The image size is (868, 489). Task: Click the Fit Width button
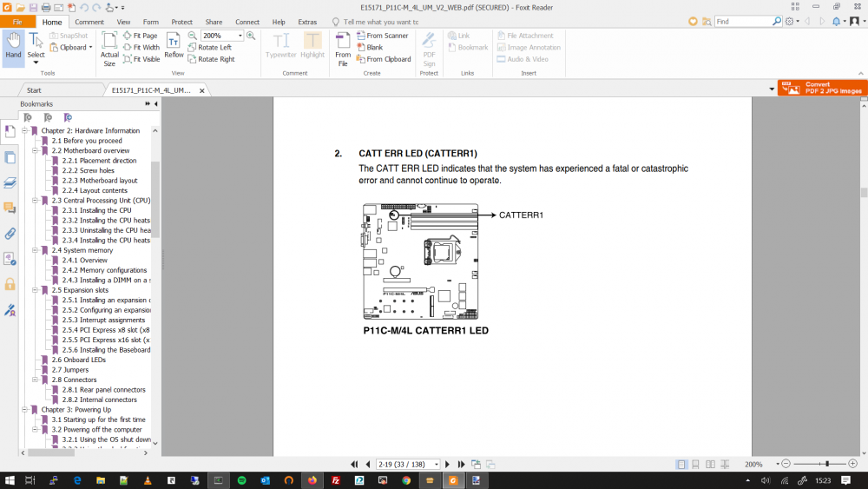[x=141, y=48]
